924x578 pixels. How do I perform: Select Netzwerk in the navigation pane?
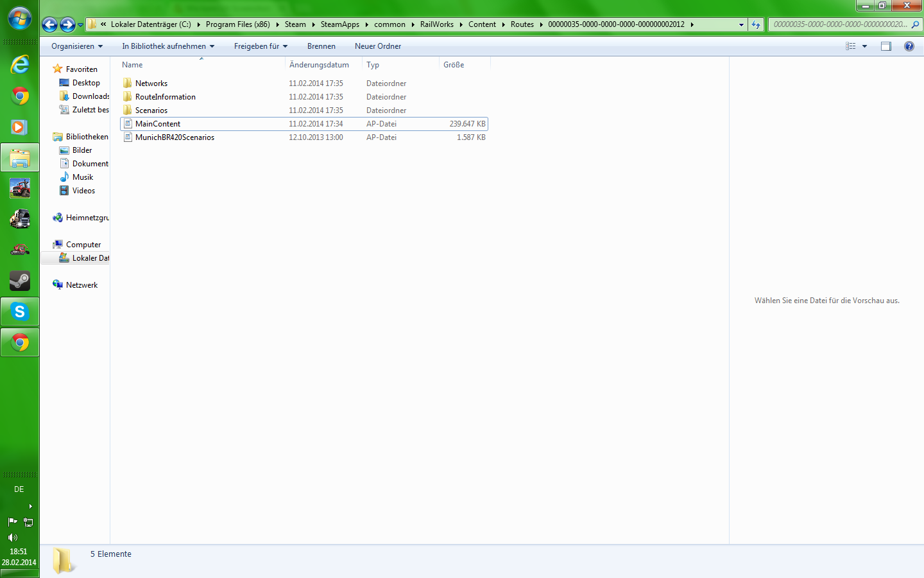pyautogui.click(x=81, y=285)
